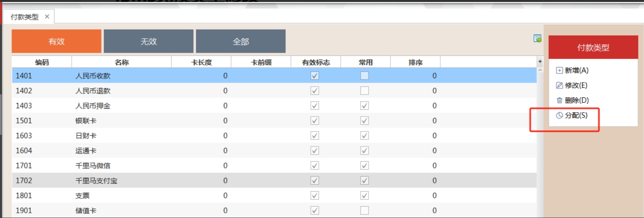644x218 pixels.
Task: Switch to the 全部 filter tab
Action: 241,41
